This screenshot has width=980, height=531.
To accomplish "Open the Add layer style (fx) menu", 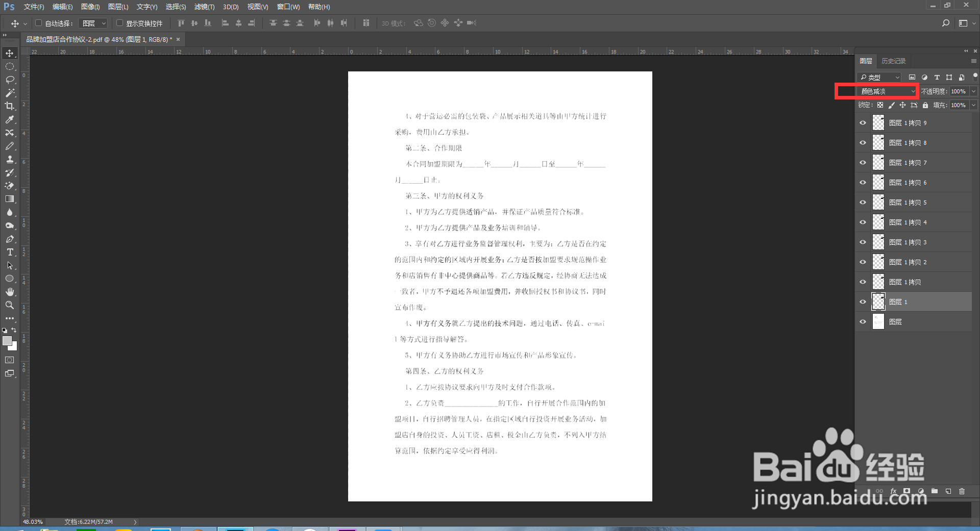I will click(x=894, y=492).
